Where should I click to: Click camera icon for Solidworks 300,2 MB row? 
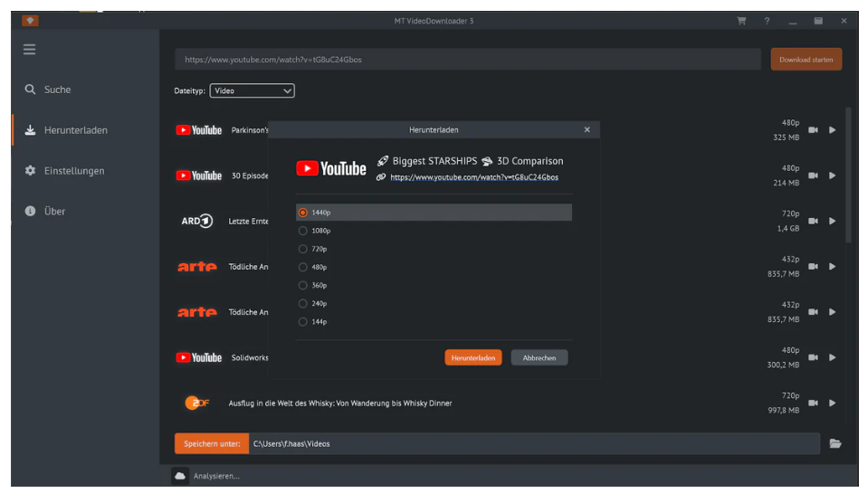813,357
